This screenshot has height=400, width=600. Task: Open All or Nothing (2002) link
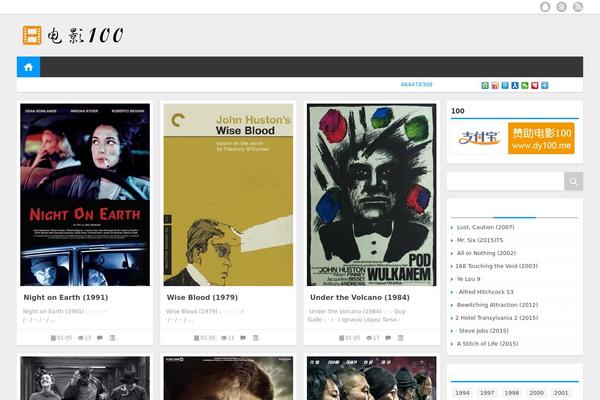pyautogui.click(x=486, y=253)
